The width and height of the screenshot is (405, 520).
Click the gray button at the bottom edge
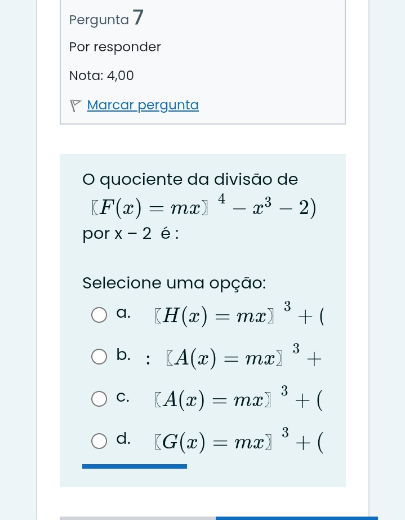tap(138, 518)
